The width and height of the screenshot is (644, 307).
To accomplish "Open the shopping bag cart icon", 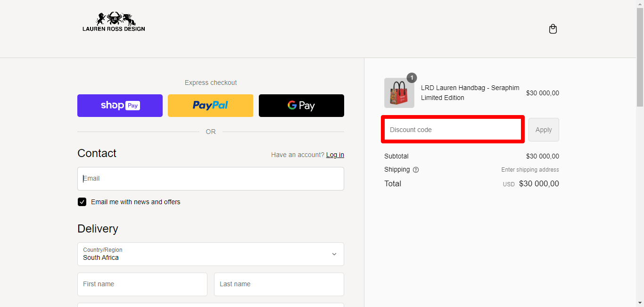I will [553, 29].
